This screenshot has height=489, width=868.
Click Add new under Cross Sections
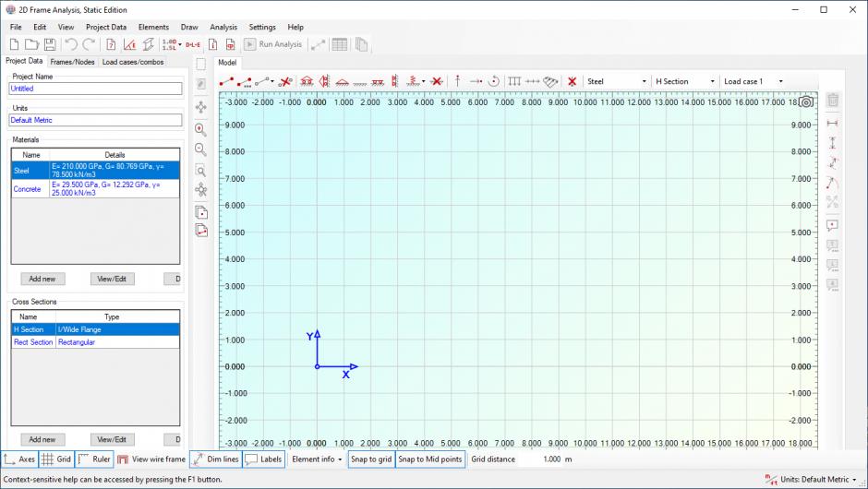(x=42, y=439)
